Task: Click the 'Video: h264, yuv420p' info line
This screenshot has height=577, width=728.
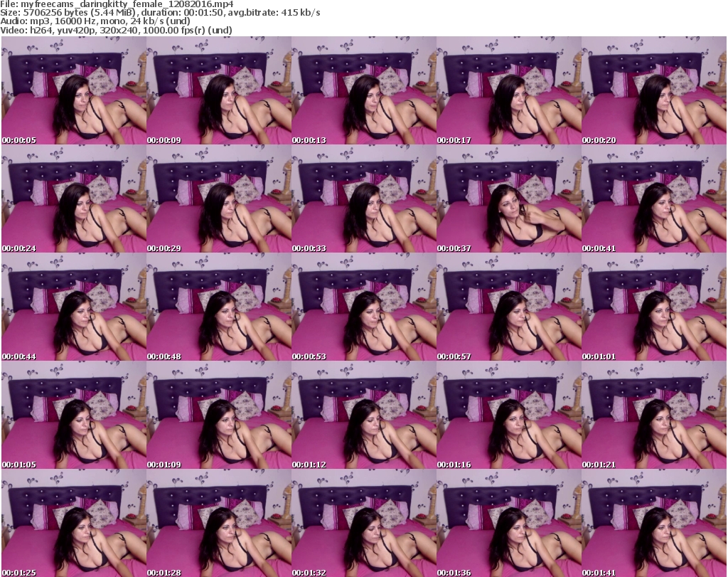Action: point(116,30)
